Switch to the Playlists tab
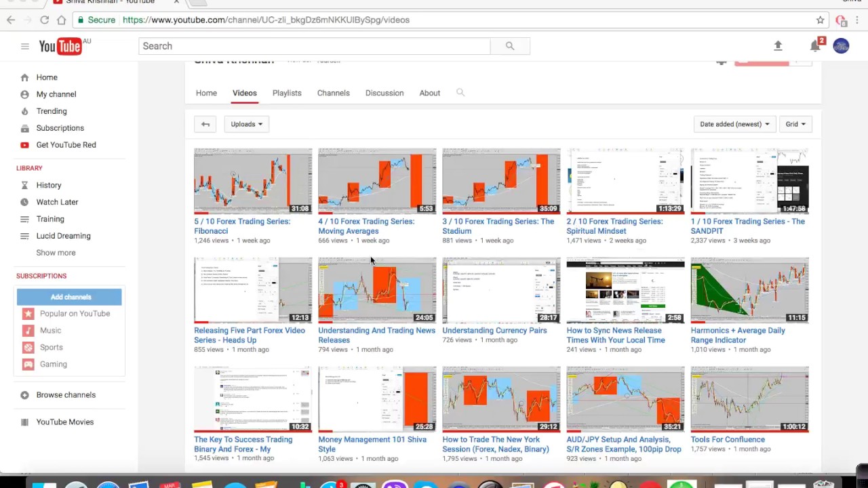This screenshot has width=868, height=488. point(287,93)
